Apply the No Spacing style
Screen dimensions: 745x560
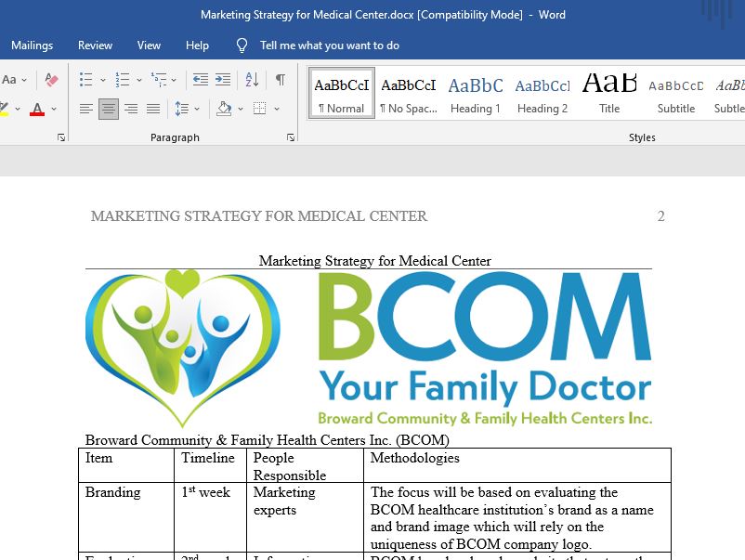point(409,94)
